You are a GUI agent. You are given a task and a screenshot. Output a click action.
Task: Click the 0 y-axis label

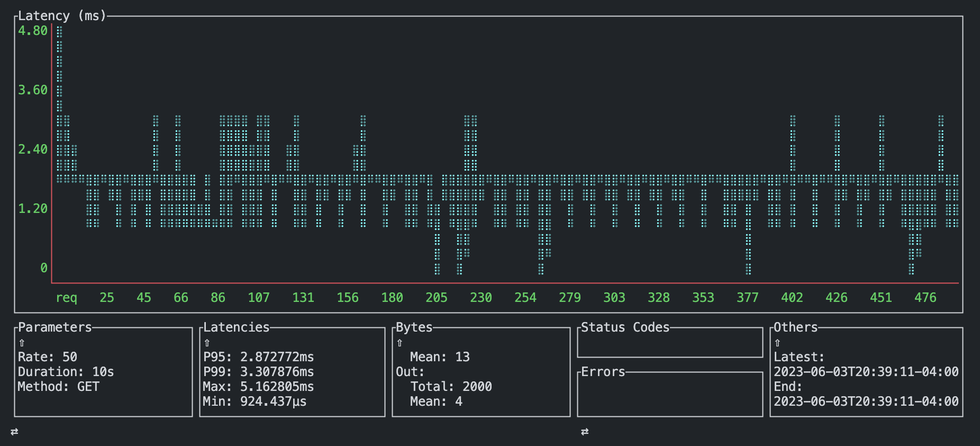click(x=44, y=268)
